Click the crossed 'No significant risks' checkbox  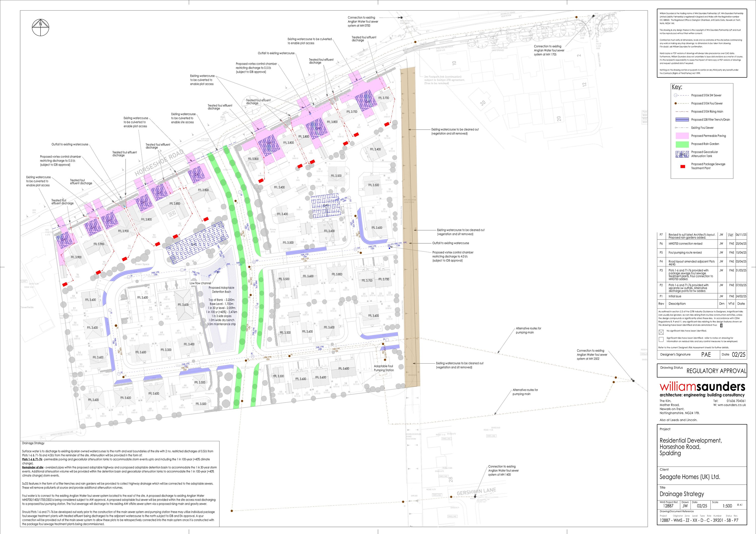pyautogui.click(x=661, y=332)
